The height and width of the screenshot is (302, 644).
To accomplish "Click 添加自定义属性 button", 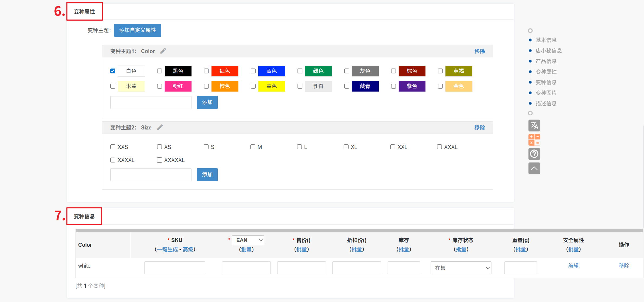I will [x=137, y=30].
